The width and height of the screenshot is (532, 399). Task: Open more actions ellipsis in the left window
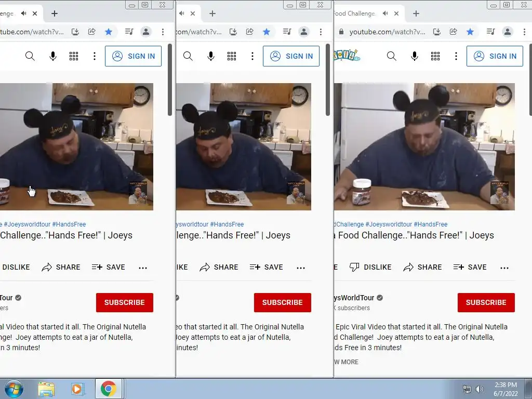click(143, 268)
